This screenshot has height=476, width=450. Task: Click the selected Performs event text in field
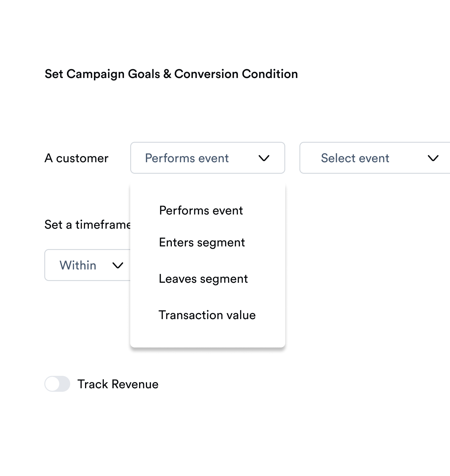(x=187, y=158)
